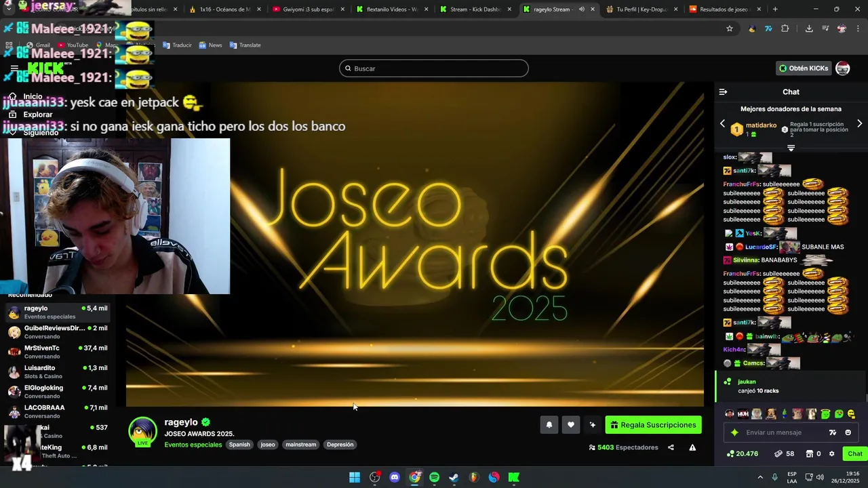The width and height of the screenshot is (868, 488).
Task: Open FL Studio from the taskbar
Action: tap(474, 477)
